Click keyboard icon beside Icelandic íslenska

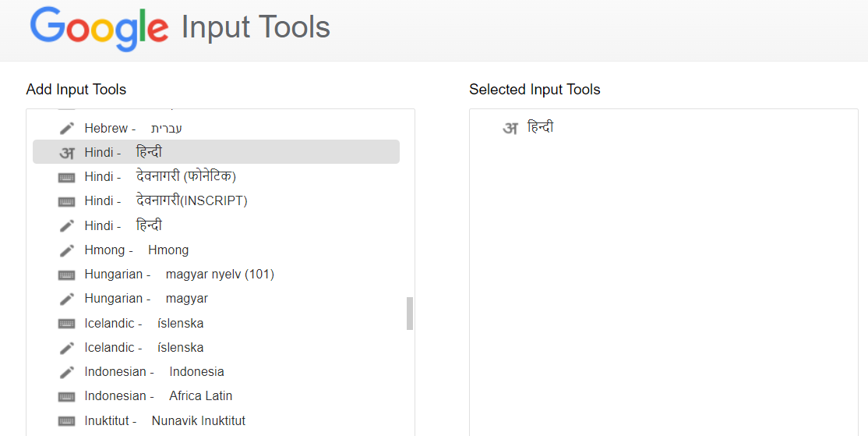66,324
